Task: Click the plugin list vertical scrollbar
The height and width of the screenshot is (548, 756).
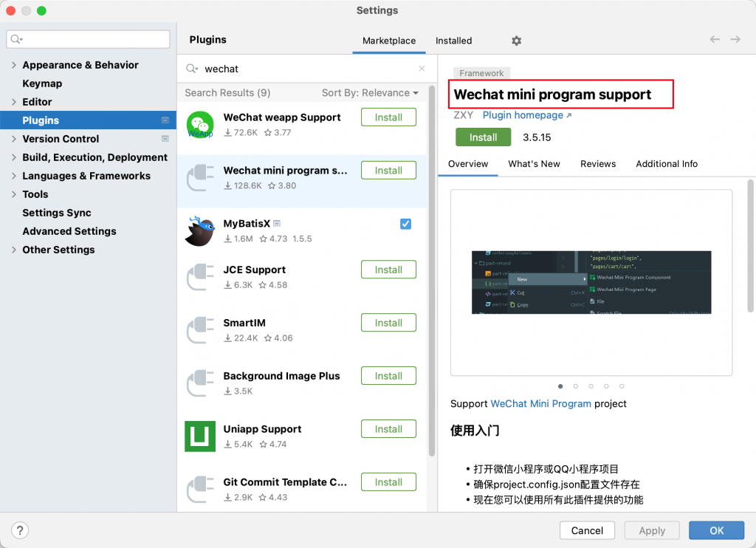Action: (431, 270)
